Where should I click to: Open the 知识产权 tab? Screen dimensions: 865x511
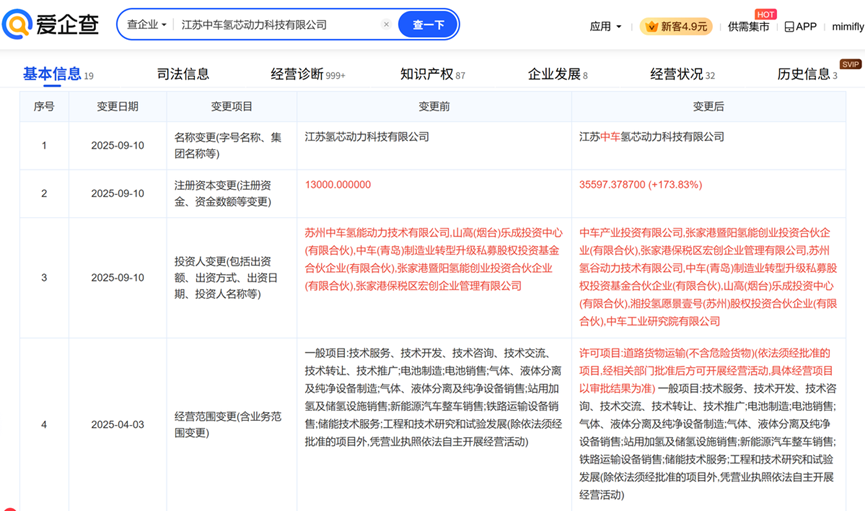(x=426, y=74)
